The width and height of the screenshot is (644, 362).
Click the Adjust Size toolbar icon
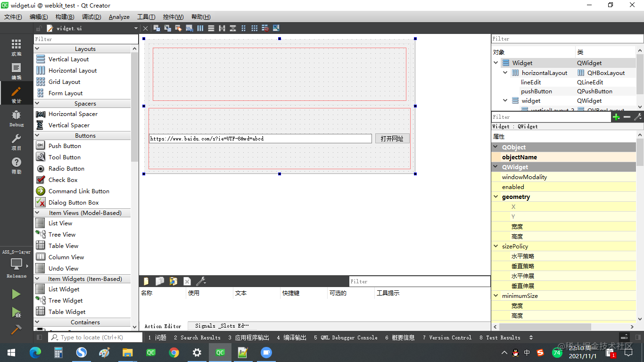[276, 28]
